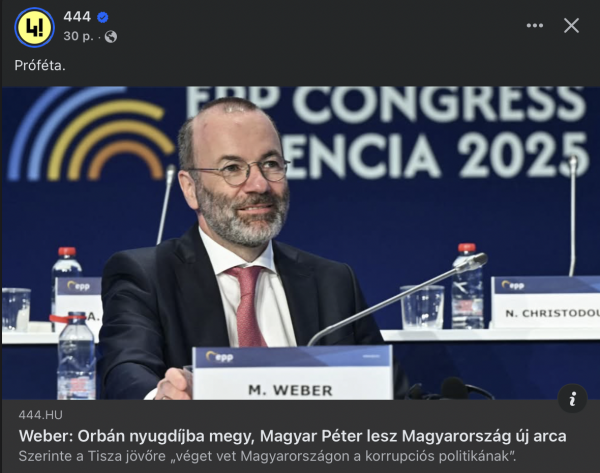Screen dimensions: 600x473
Task: Click the 'M. WEBER' nameplate in the preview image
Action: pyautogui.click(x=292, y=373)
